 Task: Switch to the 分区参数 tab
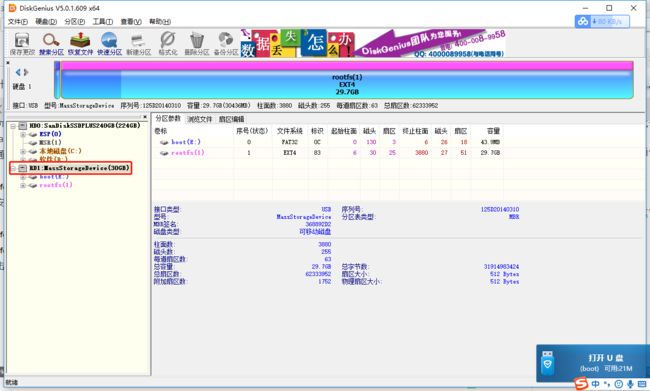click(168, 119)
